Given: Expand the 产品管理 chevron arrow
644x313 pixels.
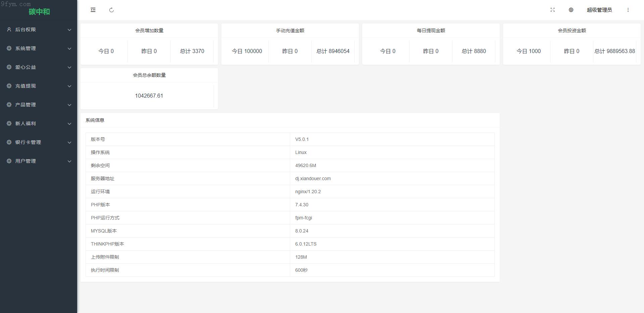Looking at the screenshot, I should coord(69,105).
